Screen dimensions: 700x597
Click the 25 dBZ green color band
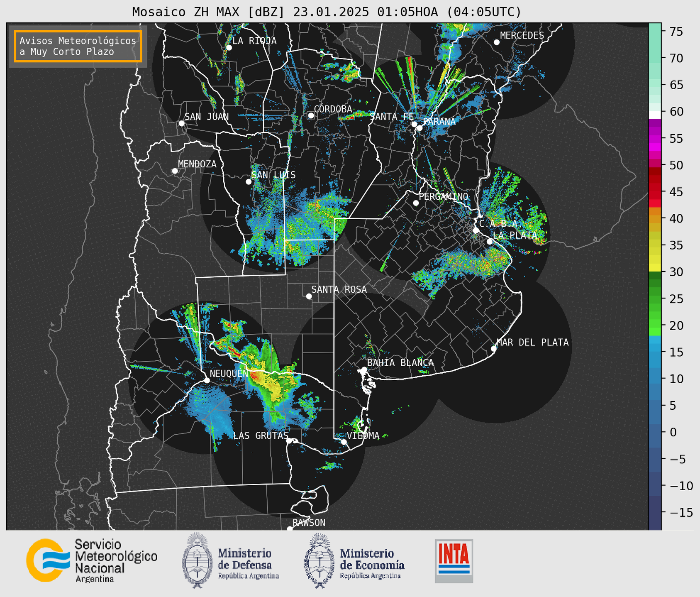click(655, 299)
